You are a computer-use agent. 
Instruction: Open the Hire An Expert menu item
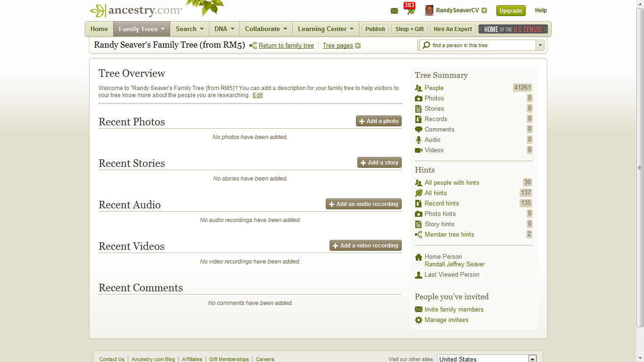(453, 29)
